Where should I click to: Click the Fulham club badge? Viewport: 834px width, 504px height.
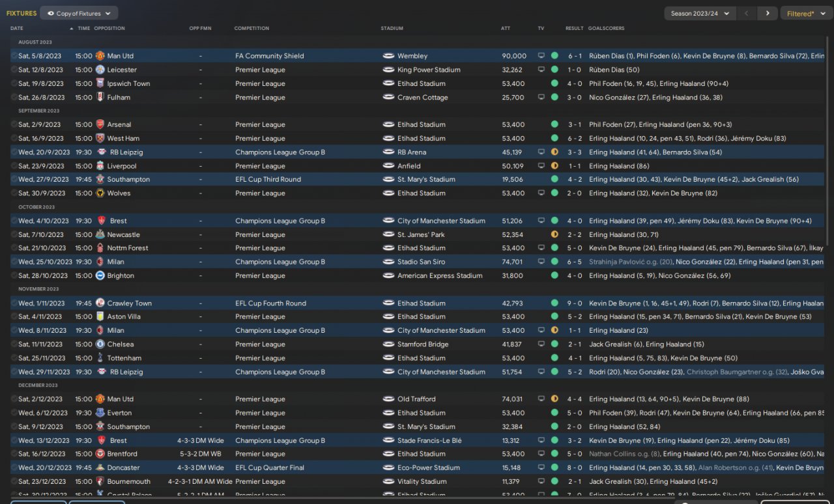100,97
